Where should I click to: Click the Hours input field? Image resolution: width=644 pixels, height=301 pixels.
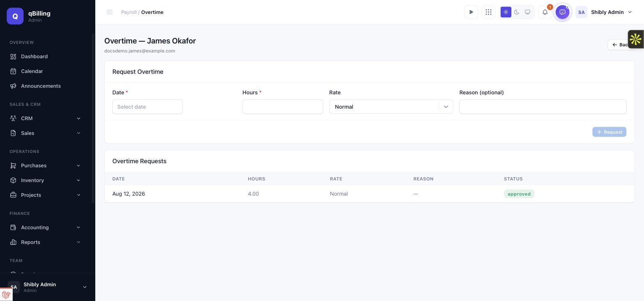[283, 107]
